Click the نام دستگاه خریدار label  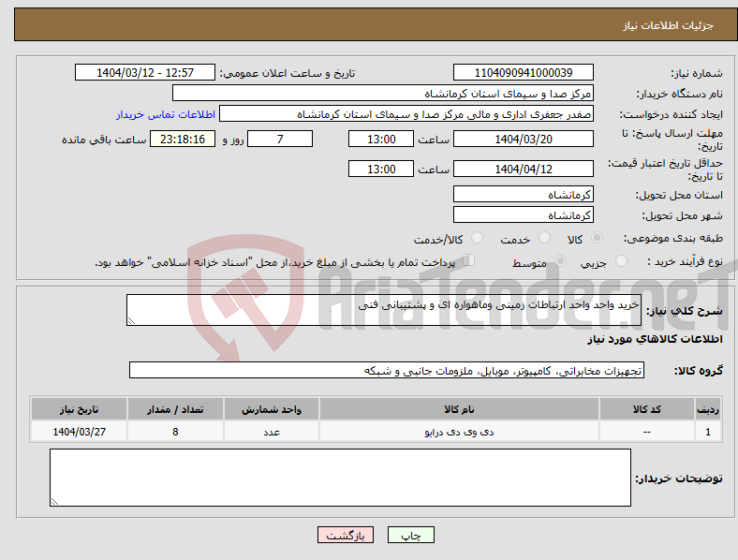click(x=680, y=94)
